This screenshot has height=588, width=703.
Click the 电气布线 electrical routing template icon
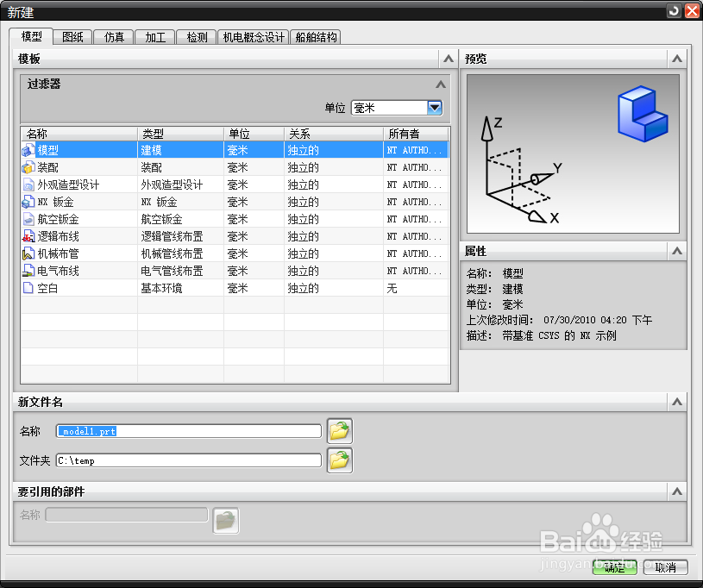(x=26, y=271)
